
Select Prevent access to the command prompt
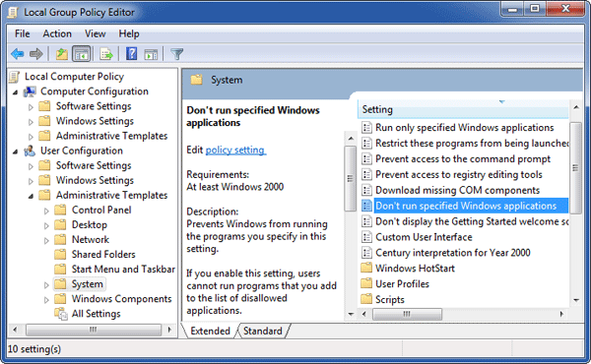coord(463,158)
